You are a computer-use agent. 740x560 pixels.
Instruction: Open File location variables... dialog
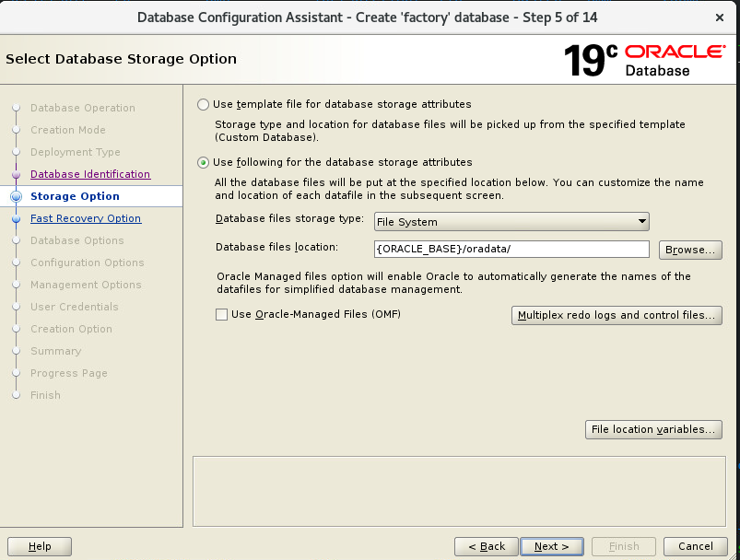[653, 429]
